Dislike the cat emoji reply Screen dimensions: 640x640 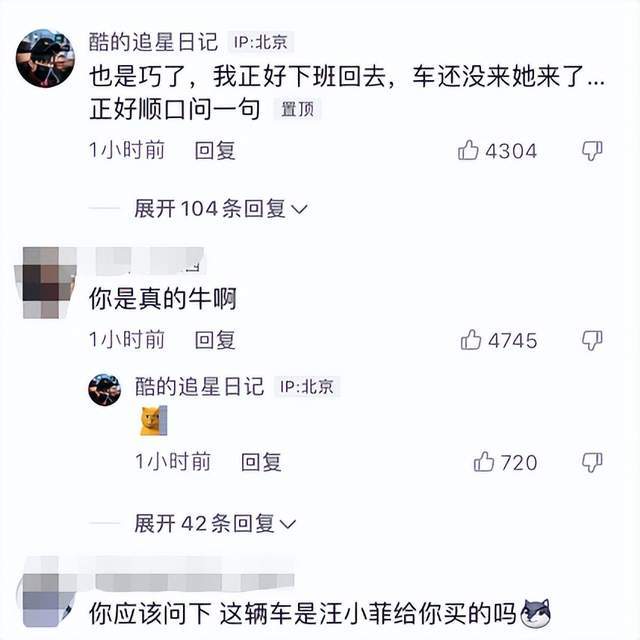(x=592, y=462)
